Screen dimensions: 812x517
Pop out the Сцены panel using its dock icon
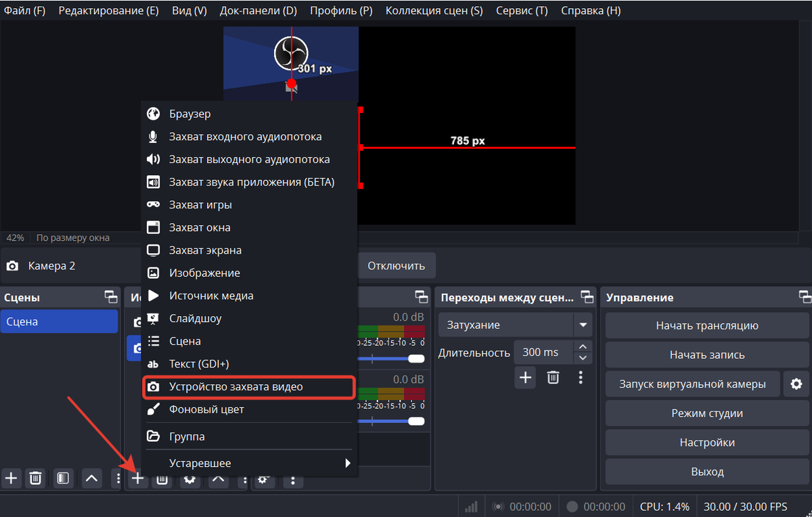tap(110, 297)
